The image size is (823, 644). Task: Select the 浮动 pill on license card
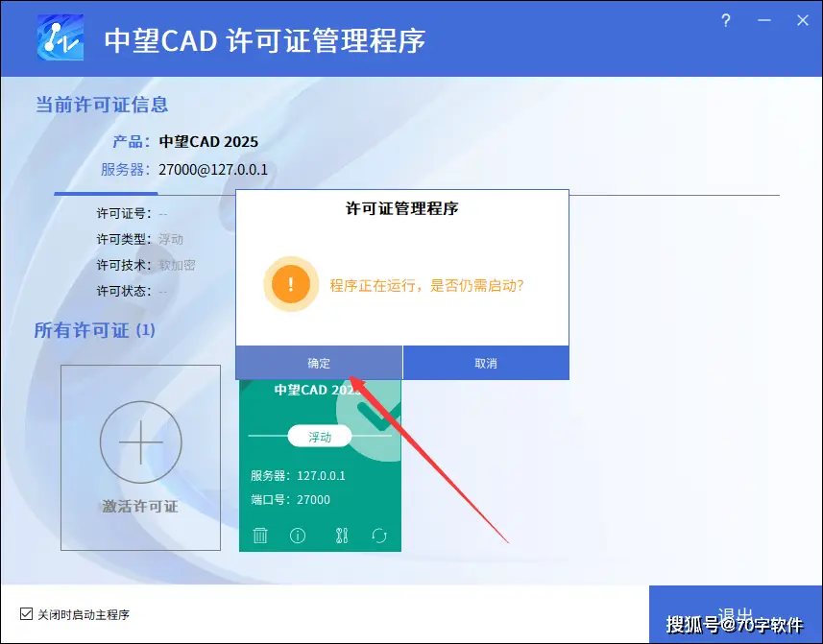tap(320, 437)
